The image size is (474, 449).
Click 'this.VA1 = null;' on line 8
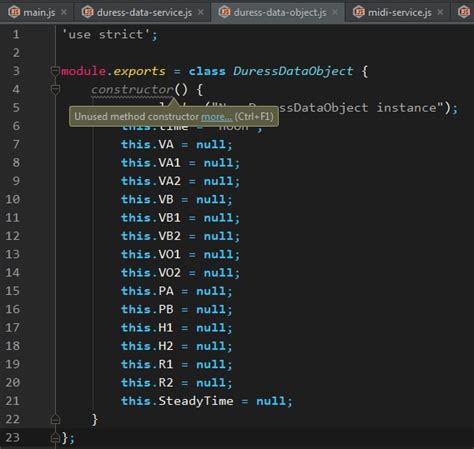click(x=180, y=163)
